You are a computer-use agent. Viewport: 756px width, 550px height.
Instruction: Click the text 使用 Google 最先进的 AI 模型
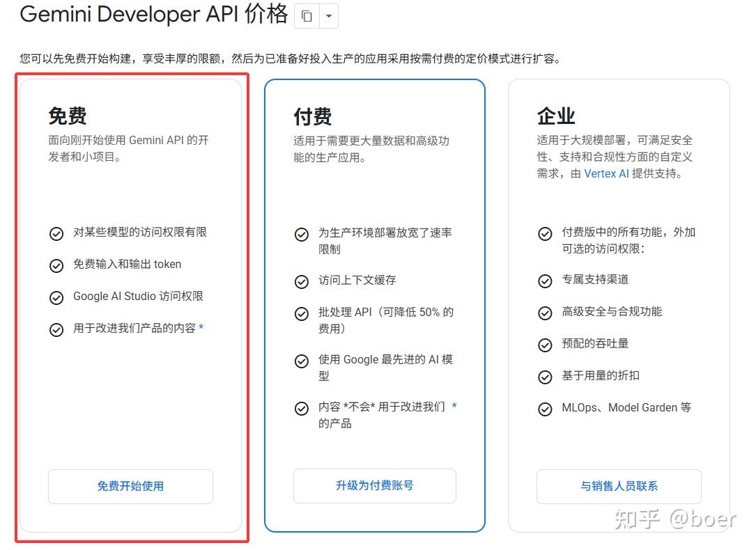click(x=386, y=368)
